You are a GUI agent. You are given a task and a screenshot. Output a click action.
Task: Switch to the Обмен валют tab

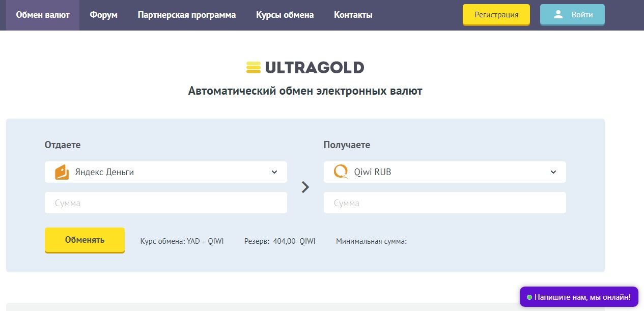(x=43, y=15)
